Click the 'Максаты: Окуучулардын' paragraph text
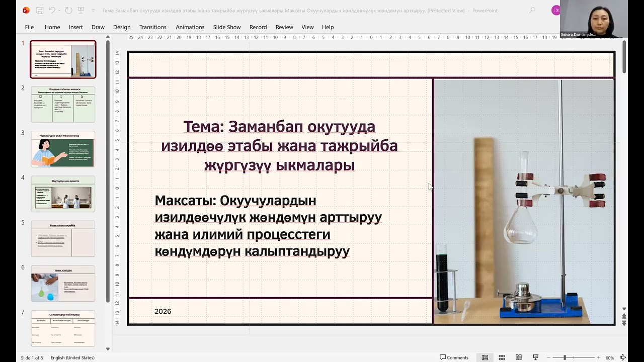Viewport: 644px width, 362px height. point(235,201)
